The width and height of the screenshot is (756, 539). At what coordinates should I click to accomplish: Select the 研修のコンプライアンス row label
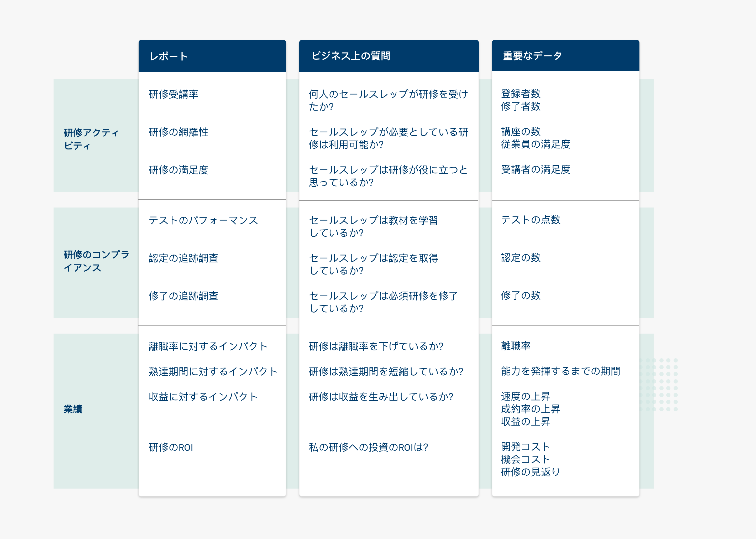[x=97, y=261]
